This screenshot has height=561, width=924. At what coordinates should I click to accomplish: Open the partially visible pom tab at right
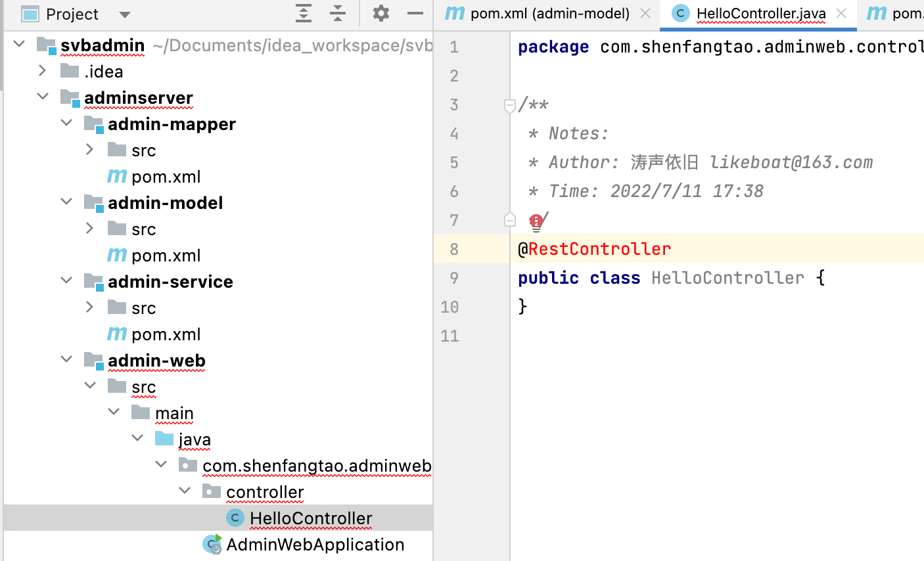(x=895, y=14)
